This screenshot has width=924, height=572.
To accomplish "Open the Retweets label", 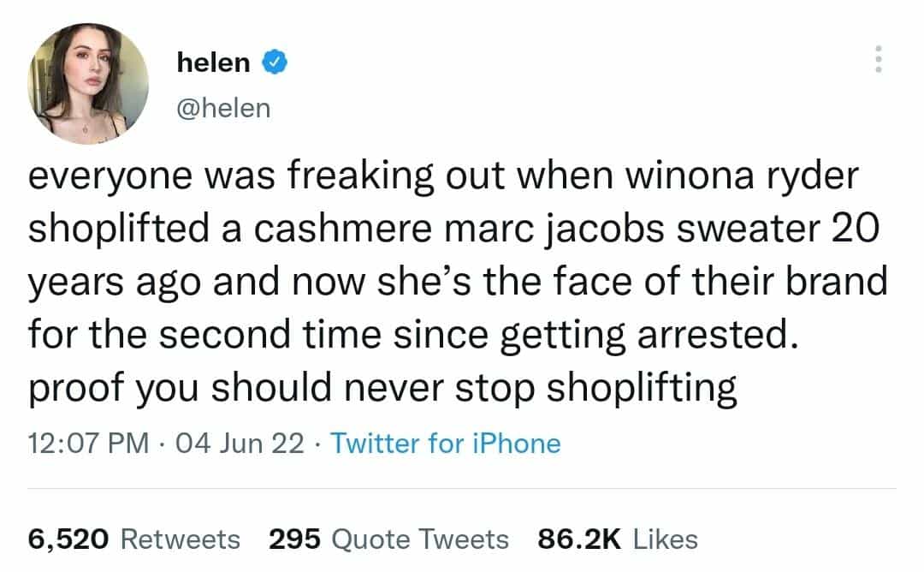I will click(x=181, y=539).
